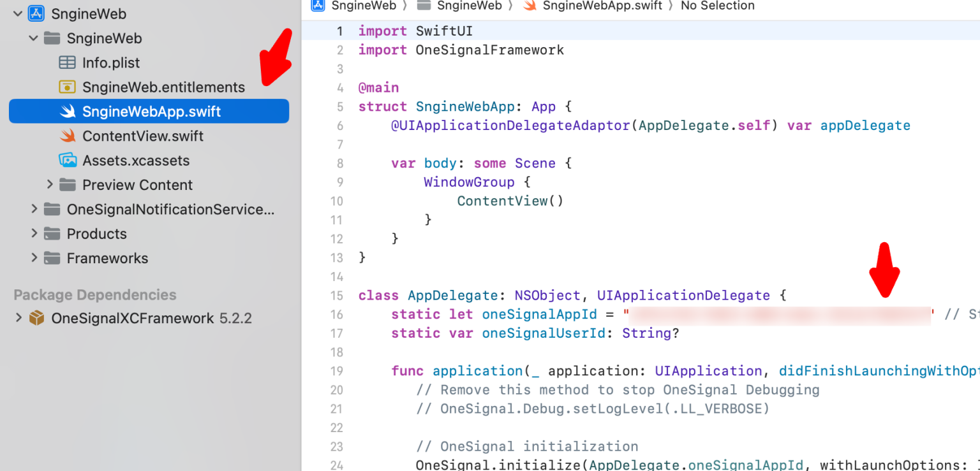
Task: Click the OneSignalXCFramework package box icon
Action: (36, 318)
